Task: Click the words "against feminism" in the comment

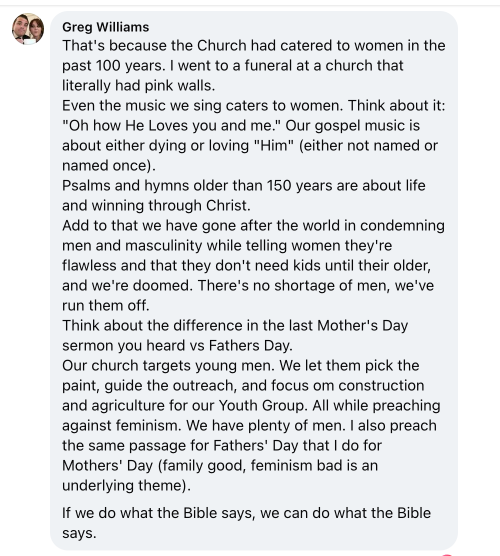Action: [122, 426]
